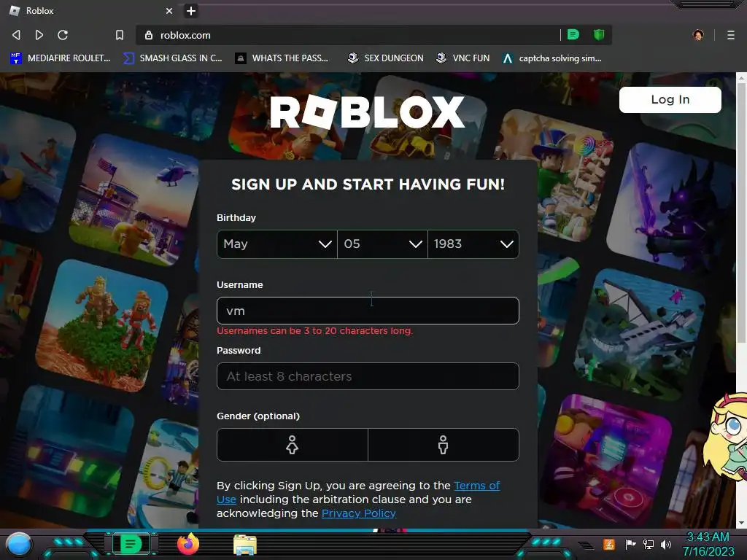Click the helicopter game thumbnail in background

tap(134, 200)
